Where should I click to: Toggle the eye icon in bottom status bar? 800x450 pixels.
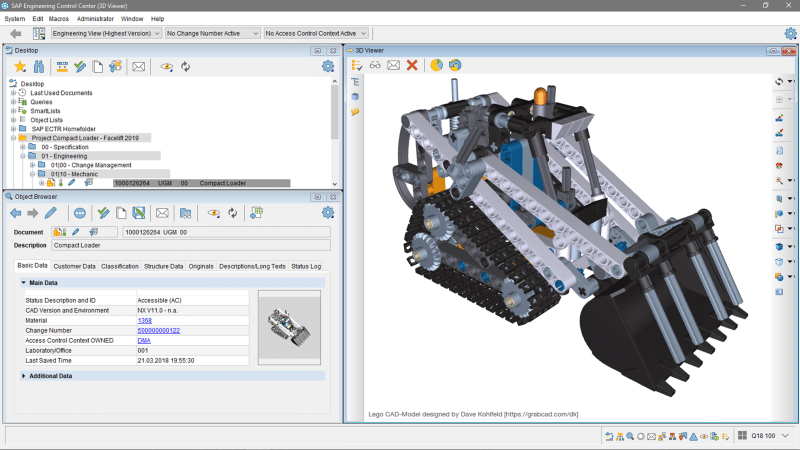tap(704, 437)
